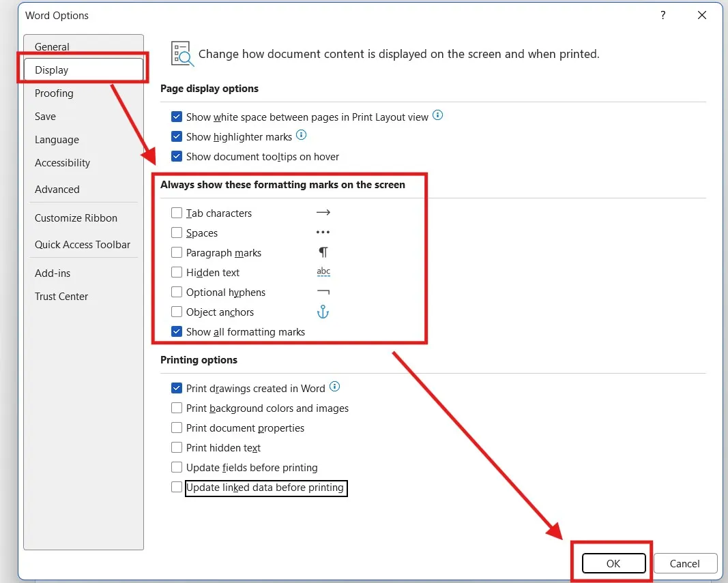Toggle Show document tooltips on hover
This screenshot has height=583, width=728.
(x=177, y=156)
